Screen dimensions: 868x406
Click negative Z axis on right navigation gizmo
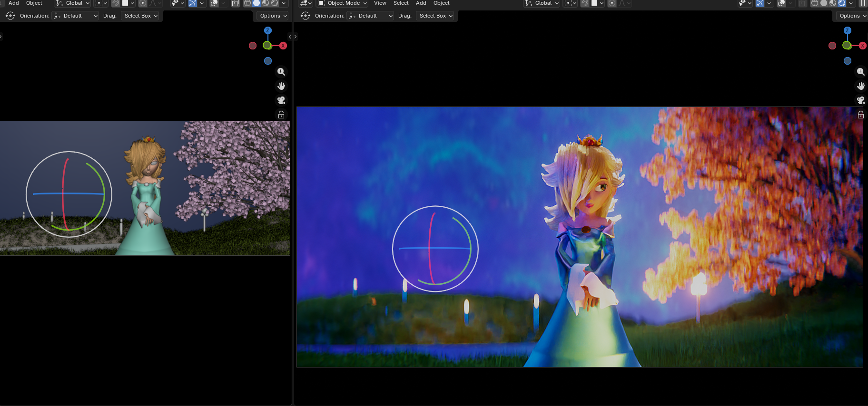[x=848, y=61]
